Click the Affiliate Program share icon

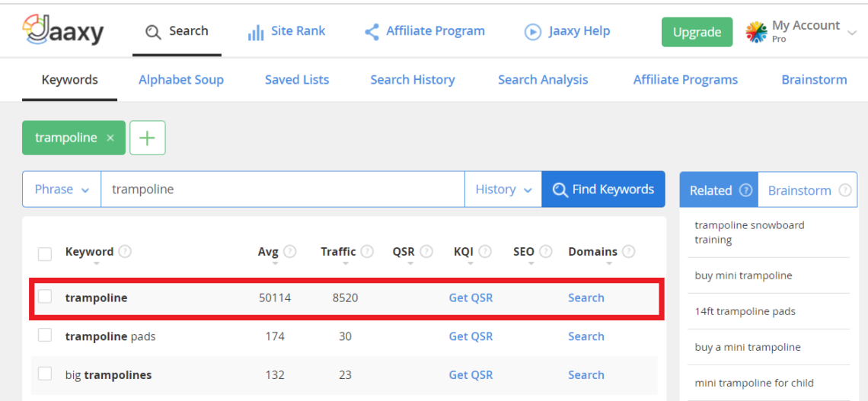pyautogui.click(x=372, y=32)
